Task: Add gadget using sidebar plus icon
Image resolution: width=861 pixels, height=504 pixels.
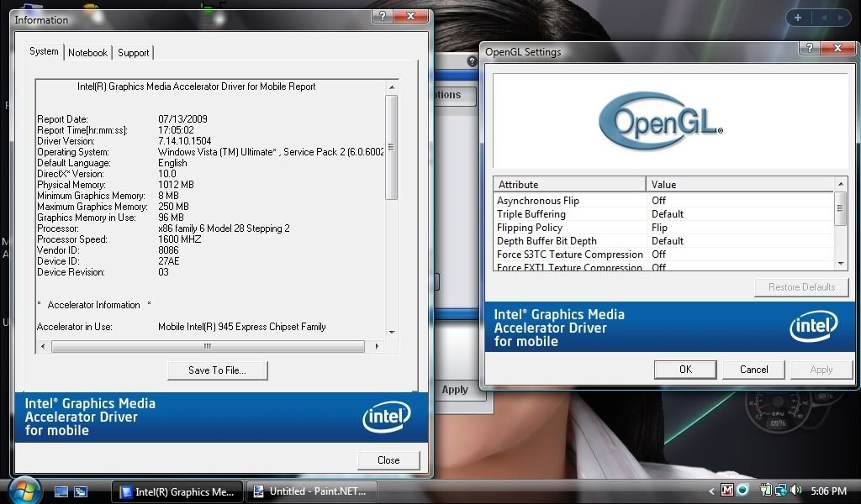Action: [798, 18]
